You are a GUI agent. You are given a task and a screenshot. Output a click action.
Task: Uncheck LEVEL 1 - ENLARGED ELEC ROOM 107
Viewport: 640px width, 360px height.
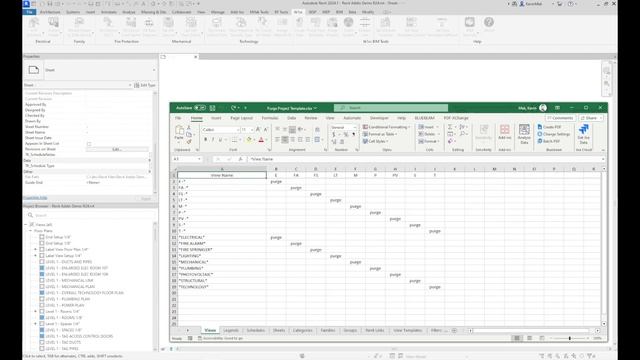(42, 268)
